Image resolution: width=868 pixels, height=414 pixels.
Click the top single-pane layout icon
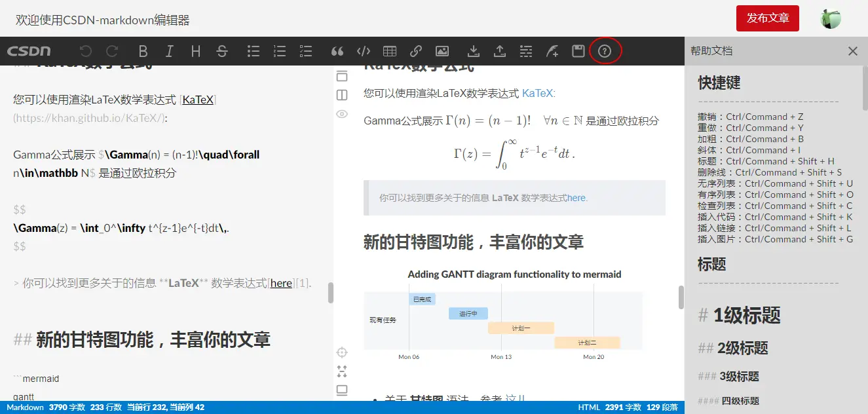[x=342, y=76]
